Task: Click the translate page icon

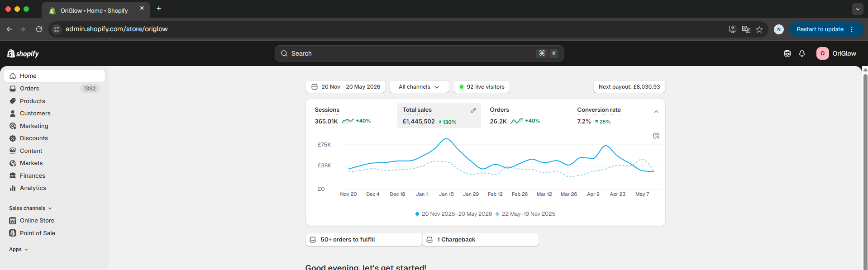Action: click(x=746, y=29)
